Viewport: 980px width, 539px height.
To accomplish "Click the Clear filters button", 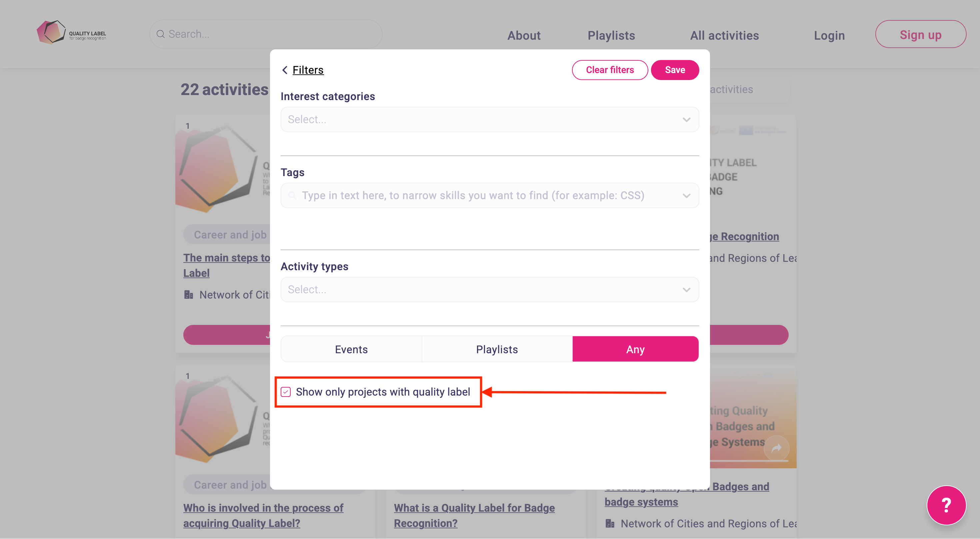I will [609, 70].
